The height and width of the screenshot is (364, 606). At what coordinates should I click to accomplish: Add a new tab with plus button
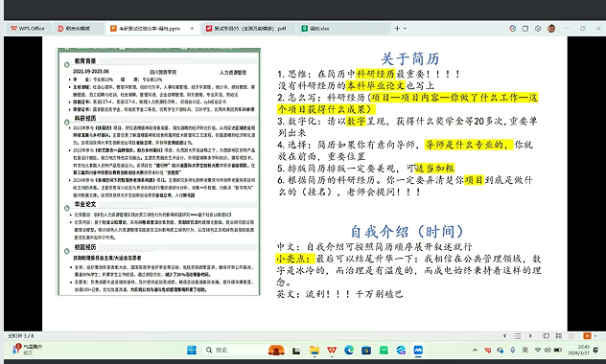pyautogui.click(x=397, y=28)
